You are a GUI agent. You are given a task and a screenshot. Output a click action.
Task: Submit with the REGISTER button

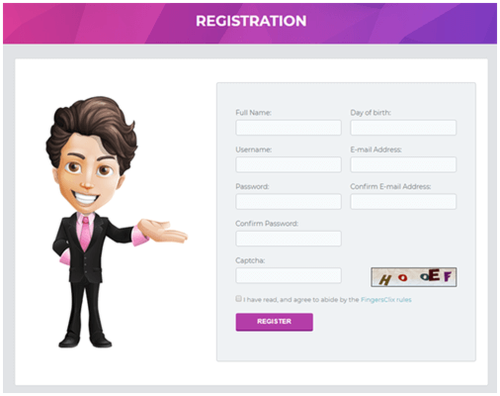274,322
